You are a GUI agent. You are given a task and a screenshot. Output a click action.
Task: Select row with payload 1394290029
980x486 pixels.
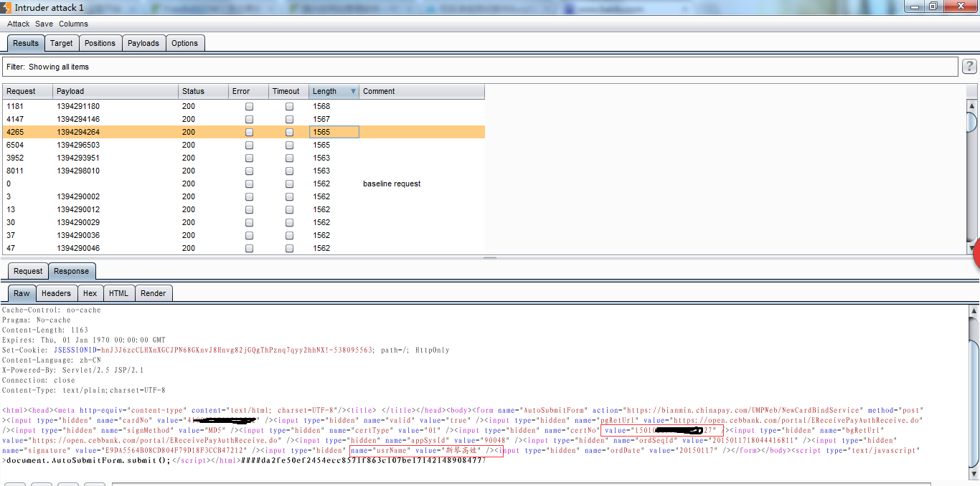pyautogui.click(x=244, y=222)
